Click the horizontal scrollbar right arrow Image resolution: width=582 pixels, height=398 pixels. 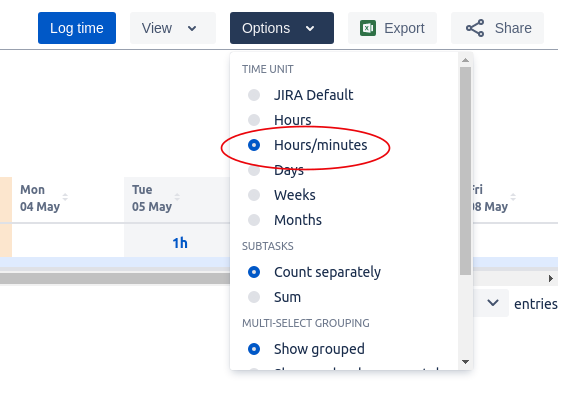[x=551, y=278]
